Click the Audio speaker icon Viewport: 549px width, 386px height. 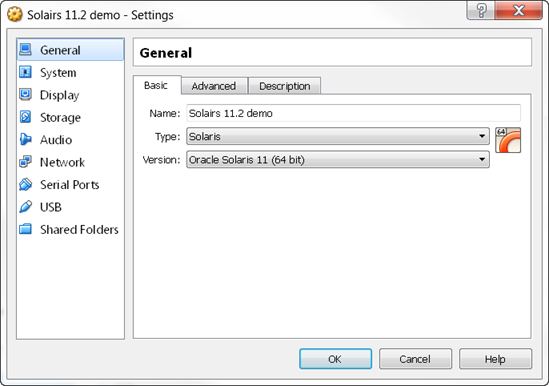point(26,139)
